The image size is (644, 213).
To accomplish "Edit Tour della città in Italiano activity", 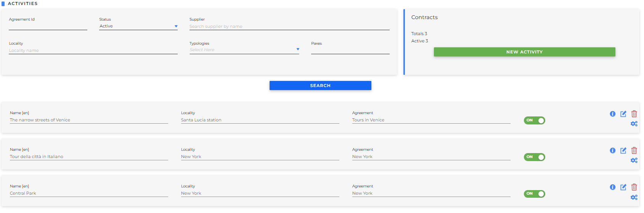I will (623, 150).
